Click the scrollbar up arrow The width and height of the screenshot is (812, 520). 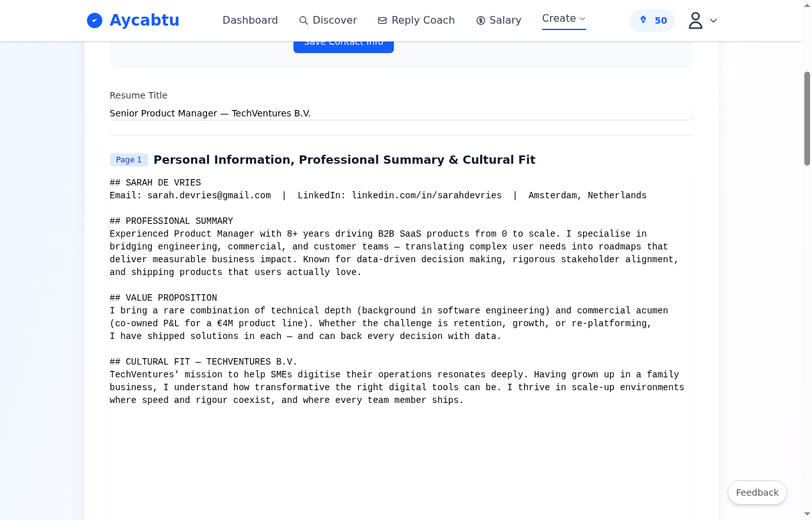pos(807,5)
